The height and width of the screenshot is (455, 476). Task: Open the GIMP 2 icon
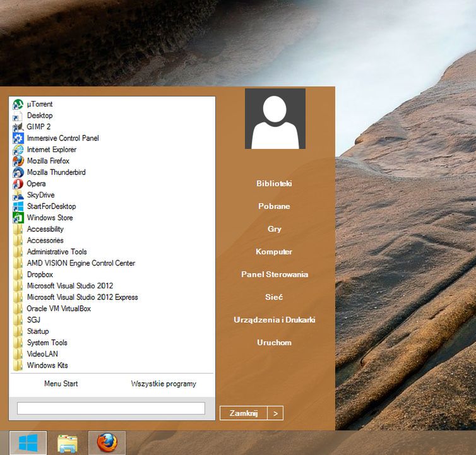(18, 127)
